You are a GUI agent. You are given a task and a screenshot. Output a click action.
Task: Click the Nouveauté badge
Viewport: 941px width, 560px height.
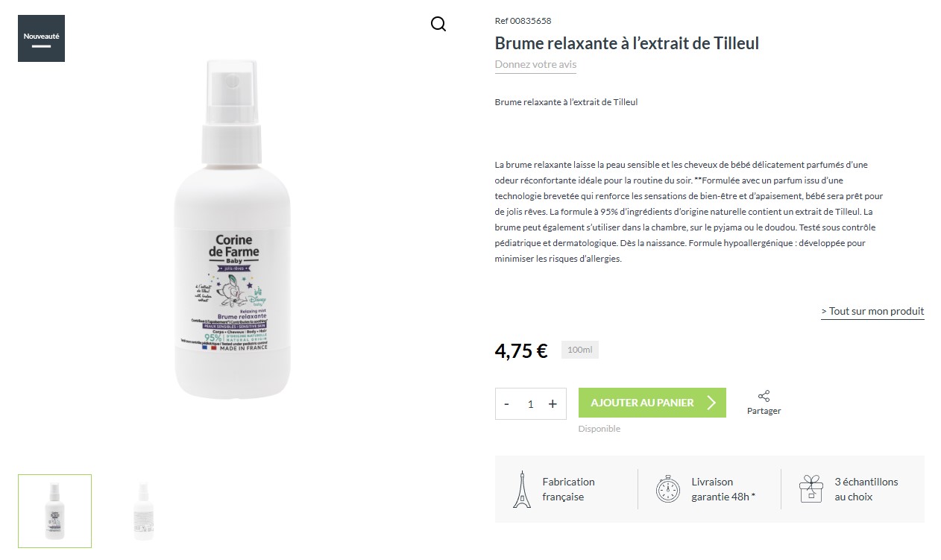[41, 38]
